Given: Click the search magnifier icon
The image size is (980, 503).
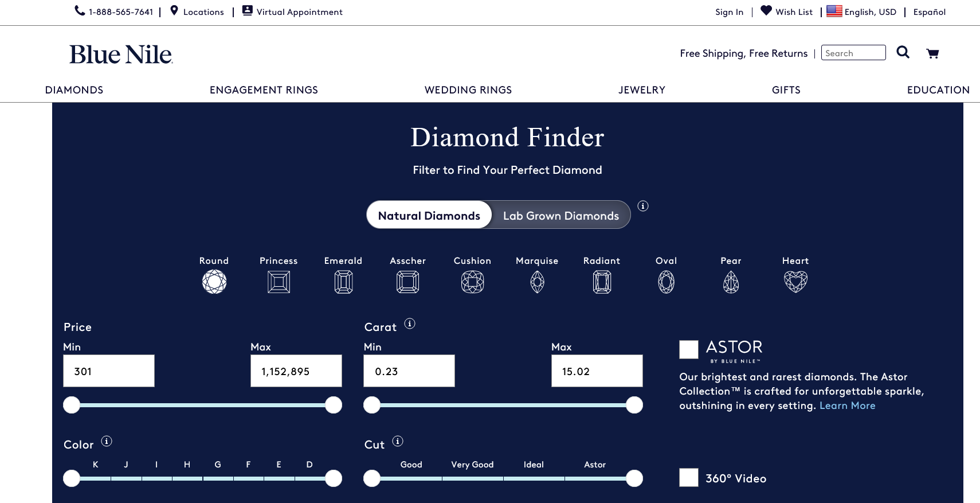Looking at the screenshot, I should (903, 53).
